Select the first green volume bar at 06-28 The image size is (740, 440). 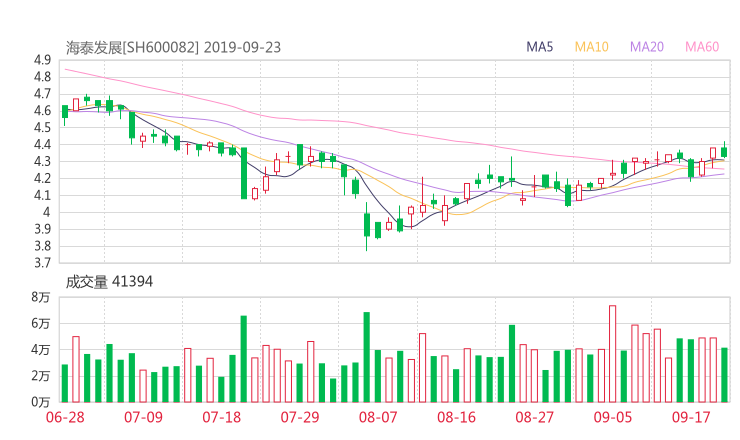[65, 383]
